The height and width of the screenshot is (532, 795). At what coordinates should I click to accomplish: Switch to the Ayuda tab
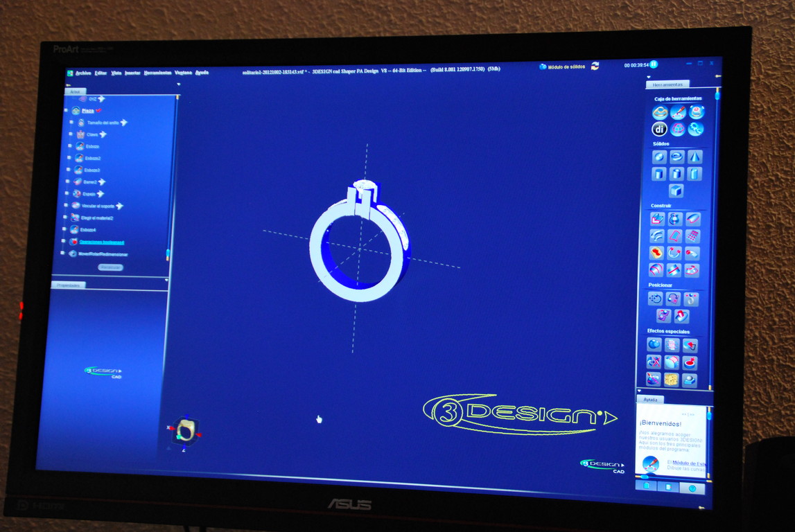649,400
